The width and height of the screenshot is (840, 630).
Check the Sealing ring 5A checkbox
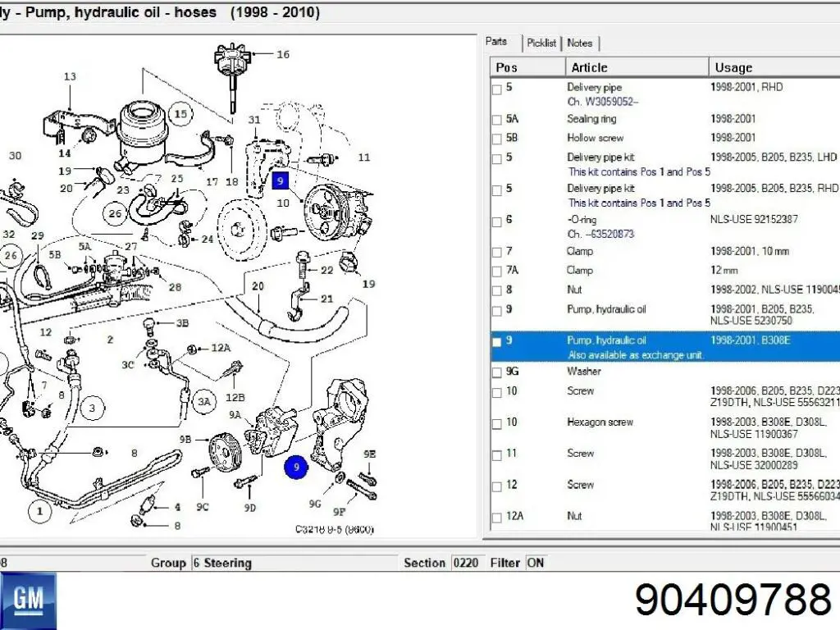[x=496, y=120]
